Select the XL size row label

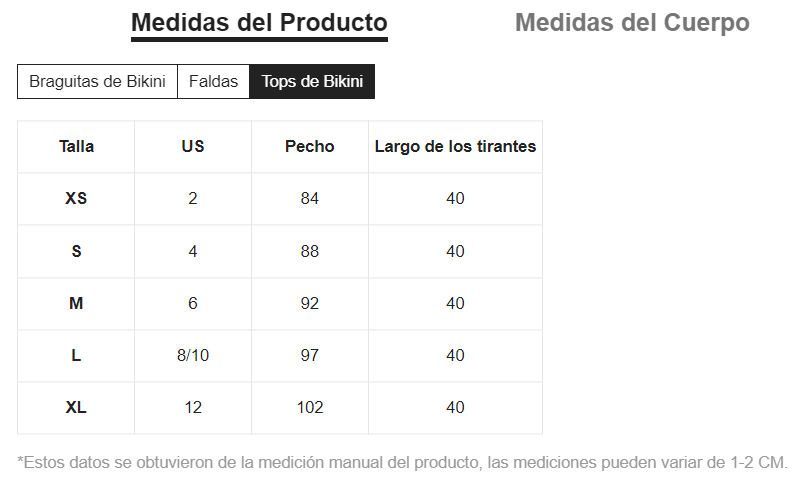click(76, 407)
